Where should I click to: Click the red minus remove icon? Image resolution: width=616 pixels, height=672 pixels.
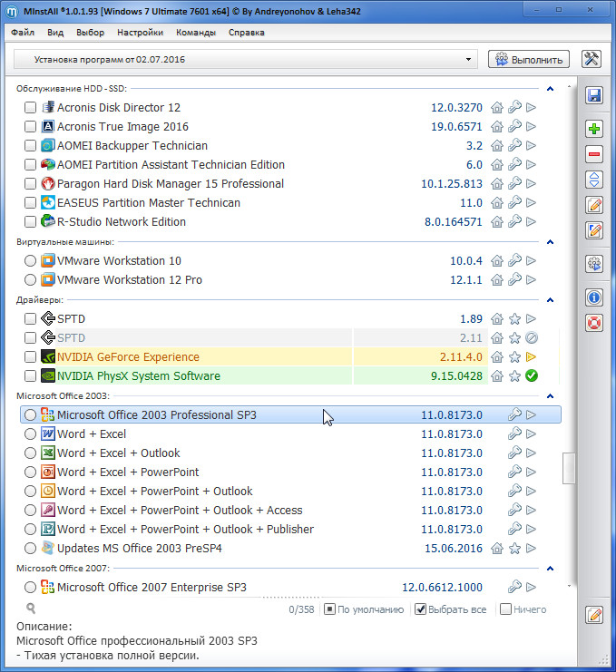click(594, 154)
